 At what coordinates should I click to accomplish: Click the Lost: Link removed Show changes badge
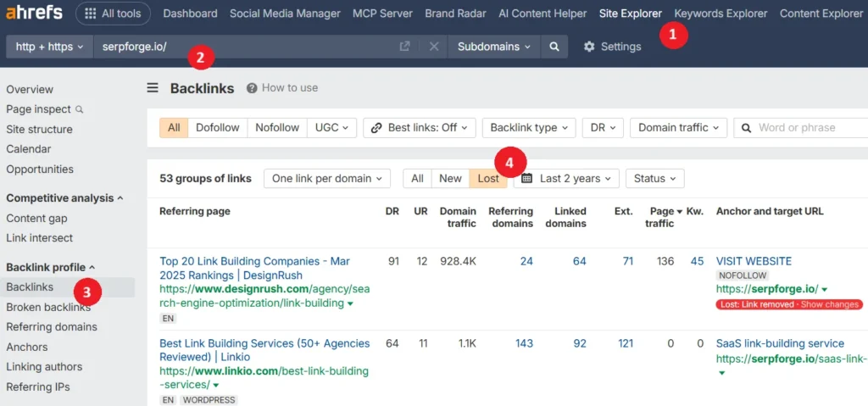point(789,304)
